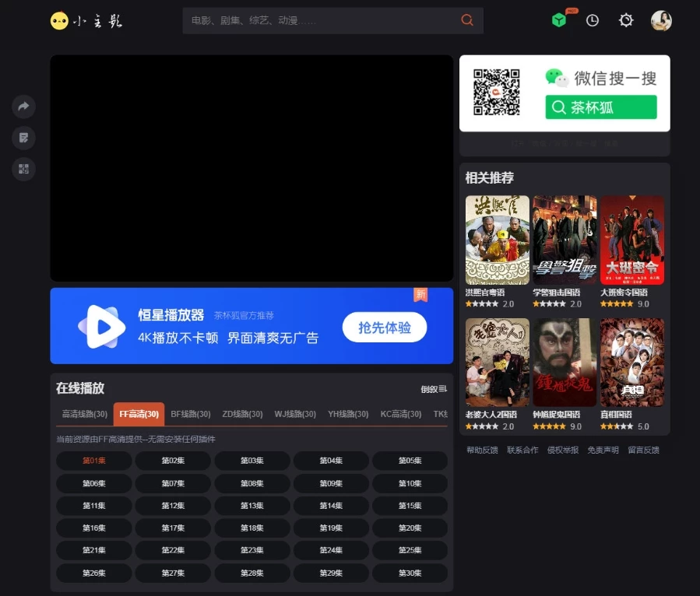Image resolution: width=700 pixels, height=596 pixels.
Task: Select episode 第18集
Action: (252, 528)
